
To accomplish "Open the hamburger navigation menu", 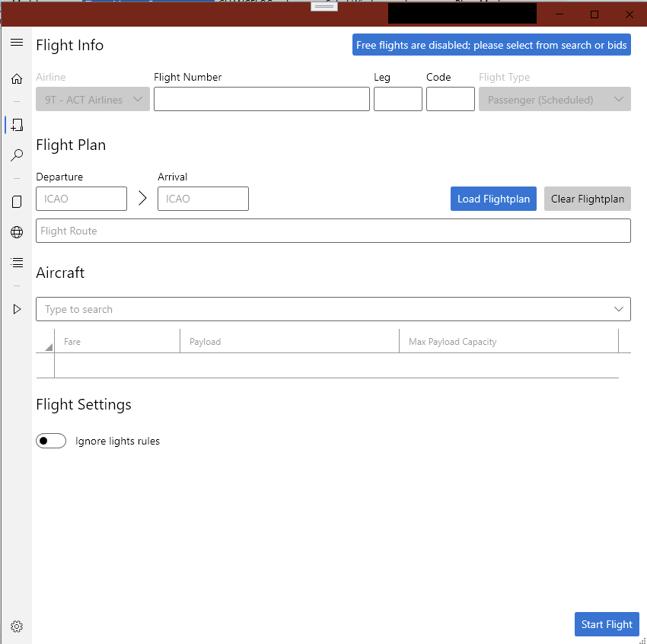I will (17, 43).
